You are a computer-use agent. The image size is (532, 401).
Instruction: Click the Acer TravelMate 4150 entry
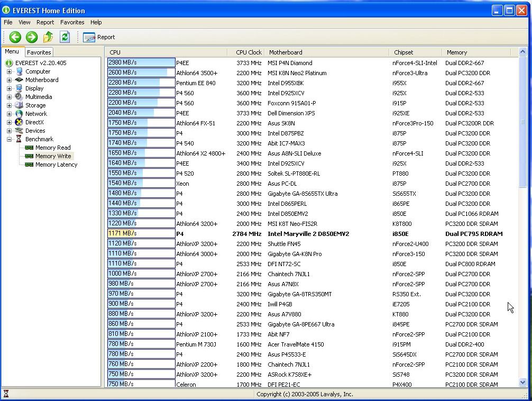296,344
